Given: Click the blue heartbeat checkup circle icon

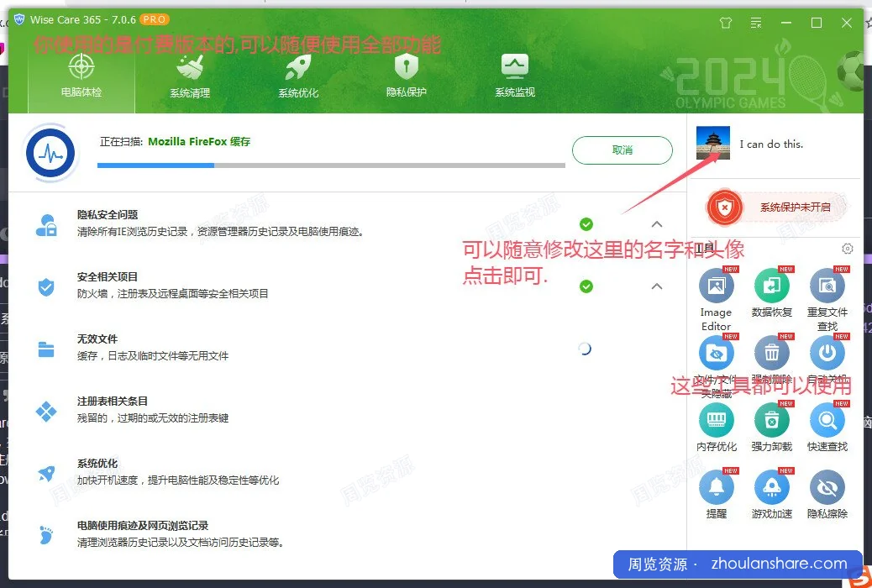Looking at the screenshot, I should click(50, 153).
